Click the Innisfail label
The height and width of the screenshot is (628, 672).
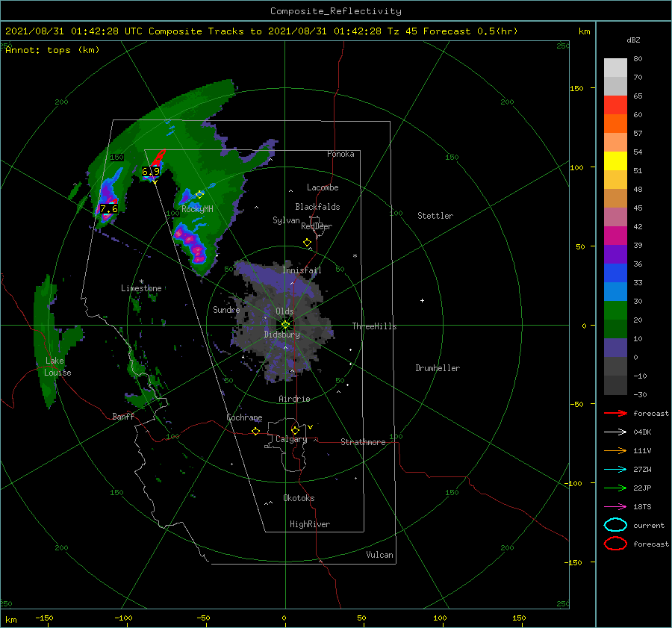pos(302,270)
